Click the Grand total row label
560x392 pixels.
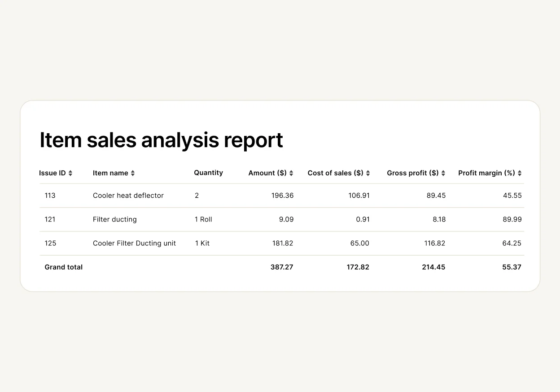click(x=63, y=267)
